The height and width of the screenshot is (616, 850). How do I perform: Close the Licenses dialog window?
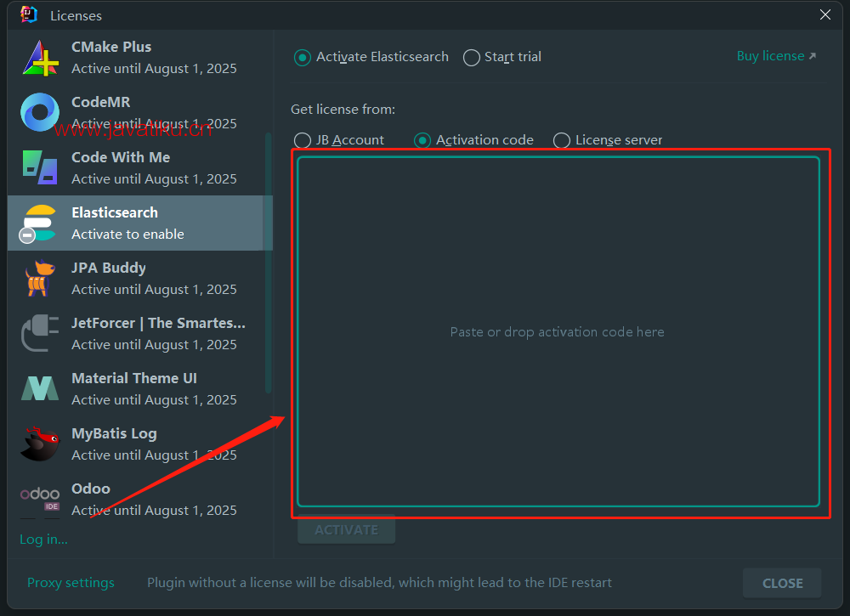click(x=825, y=14)
